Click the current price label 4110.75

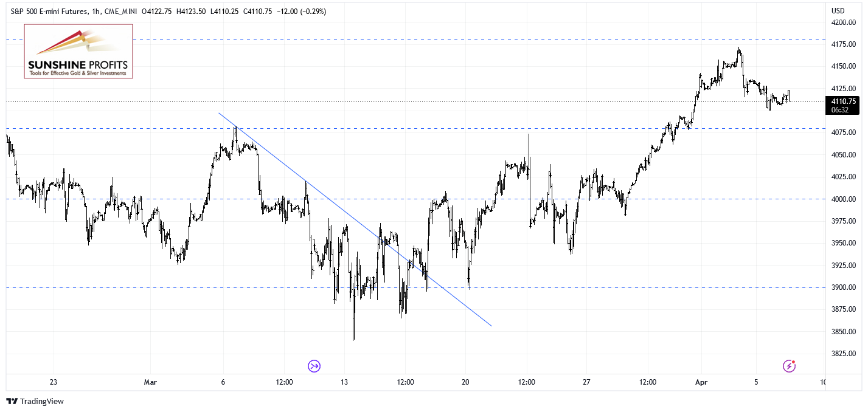(842, 101)
